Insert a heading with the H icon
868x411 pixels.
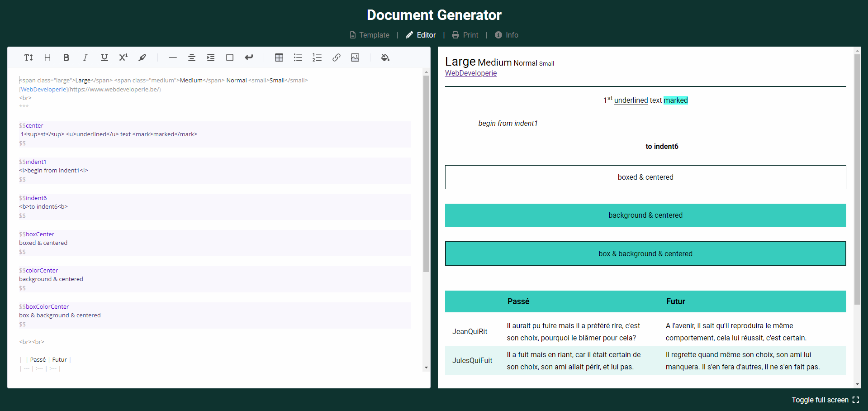click(47, 57)
